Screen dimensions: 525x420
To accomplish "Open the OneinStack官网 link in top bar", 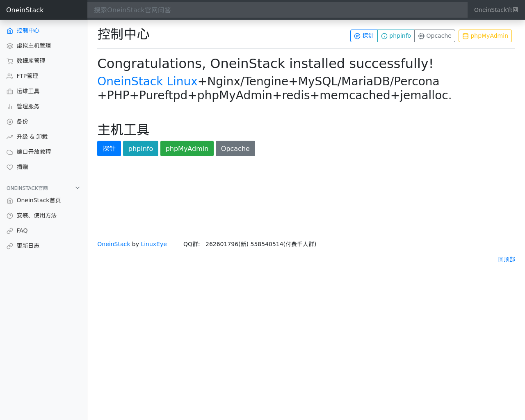I will [496, 10].
